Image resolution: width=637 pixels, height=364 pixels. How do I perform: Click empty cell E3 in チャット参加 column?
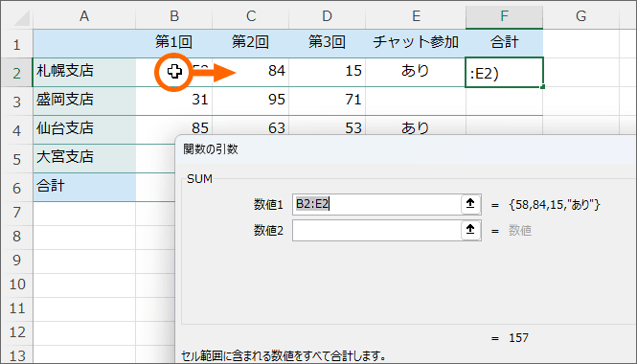tap(416, 101)
